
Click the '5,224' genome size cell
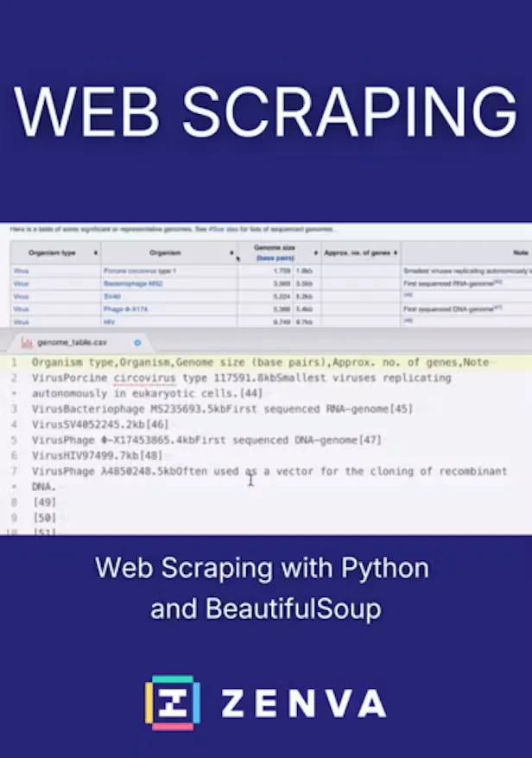tap(282, 296)
